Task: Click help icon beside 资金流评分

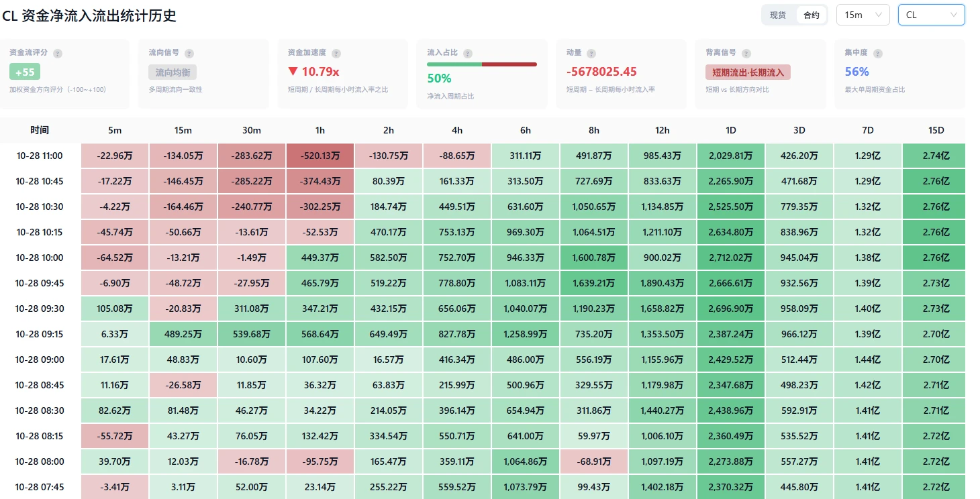Action: 58,53
